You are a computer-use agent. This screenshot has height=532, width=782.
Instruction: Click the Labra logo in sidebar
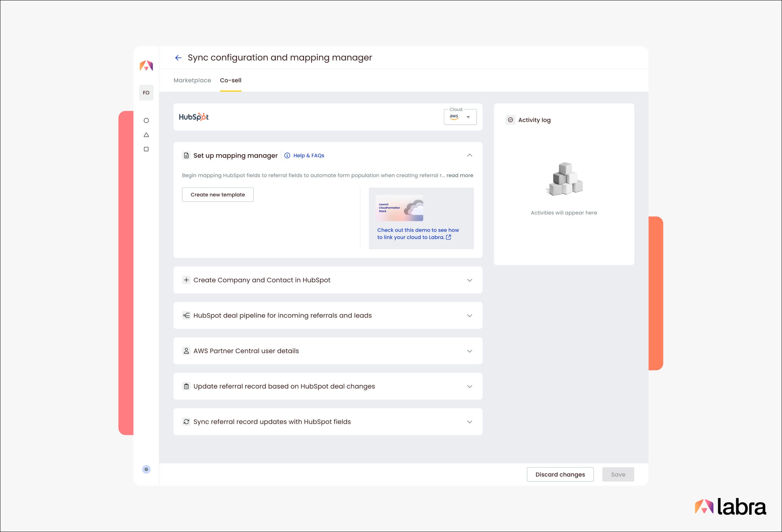[146, 65]
